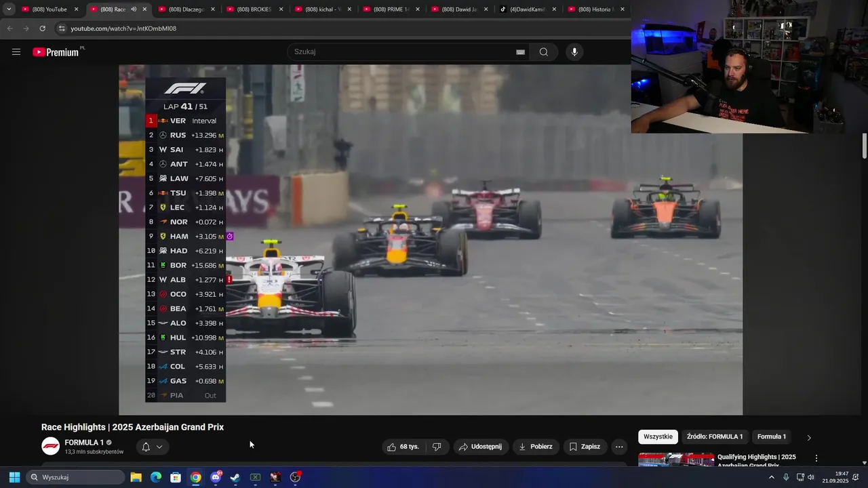Mute the Race tab audio speaker icon

pyautogui.click(x=134, y=9)
